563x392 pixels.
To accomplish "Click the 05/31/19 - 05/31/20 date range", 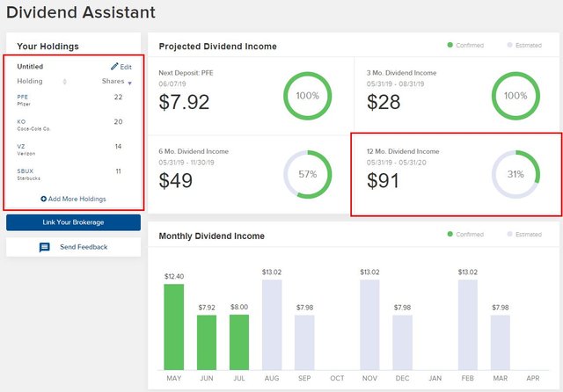I will coord(397,163).
